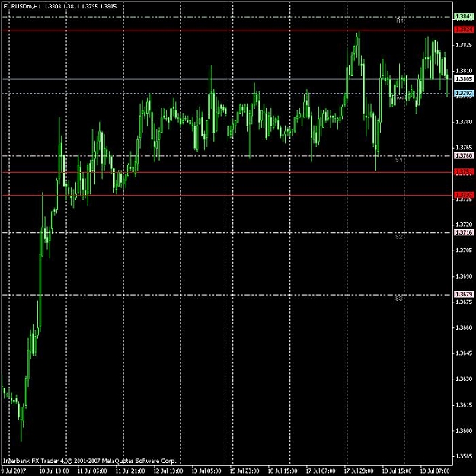
Task: Click the 13 Jul 05:00 time label
Action: click(206, 471)
